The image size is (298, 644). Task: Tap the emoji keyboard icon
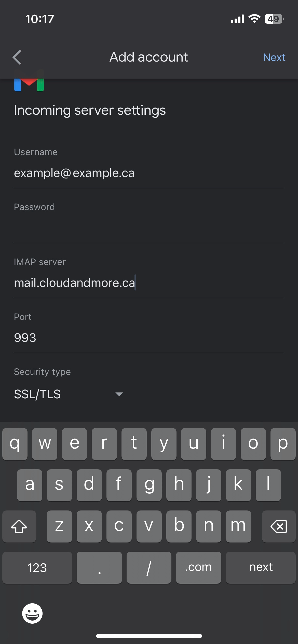pos(32,613)
